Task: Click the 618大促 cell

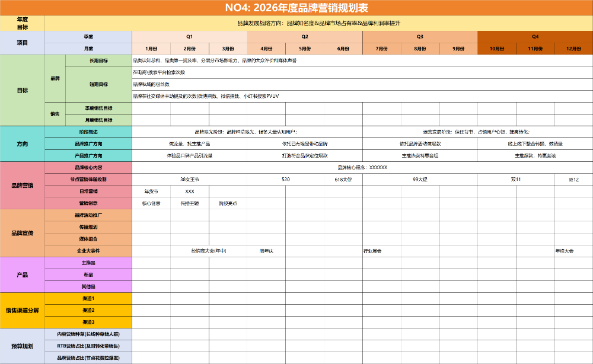Action: pyautogui.click(x=343, y=179)
